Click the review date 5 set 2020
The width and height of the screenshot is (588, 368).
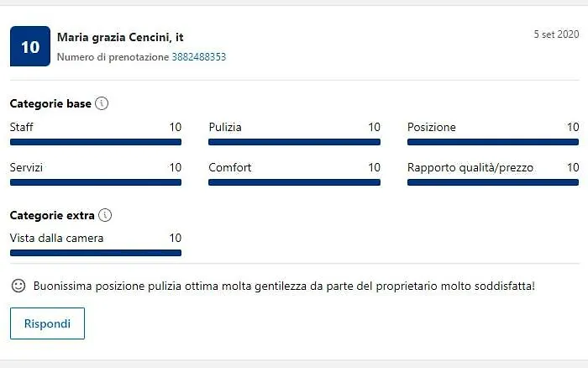pyautogui.click(x=556, y=34)
